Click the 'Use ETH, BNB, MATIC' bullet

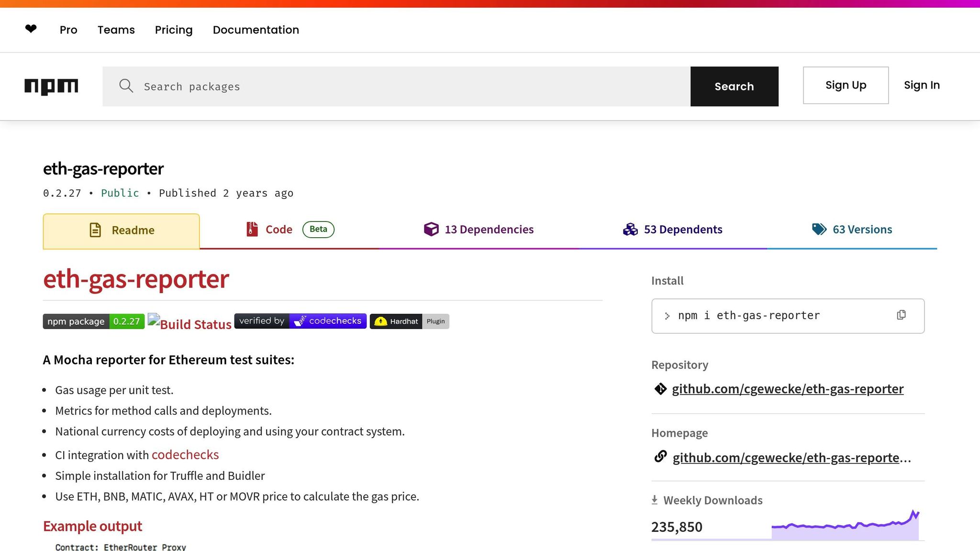pos(237,496)
